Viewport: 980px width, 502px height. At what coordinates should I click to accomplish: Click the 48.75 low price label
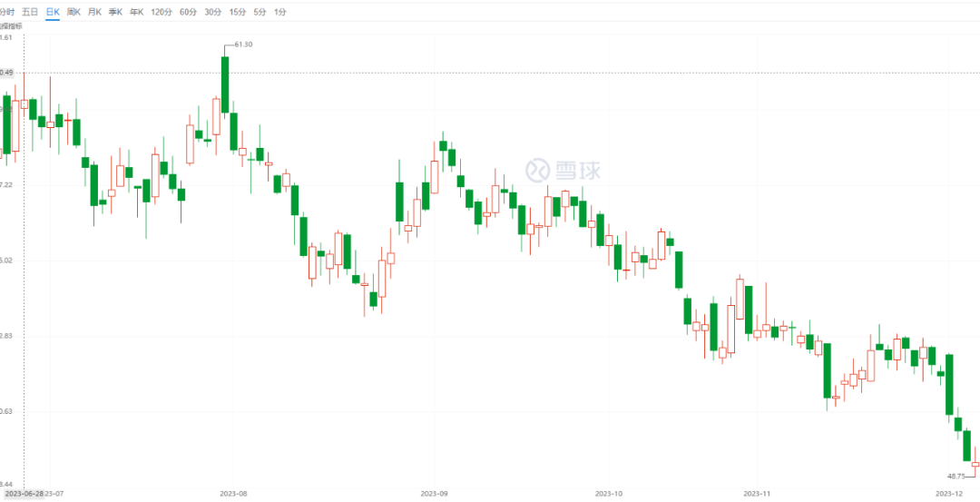tap(956, 476)
